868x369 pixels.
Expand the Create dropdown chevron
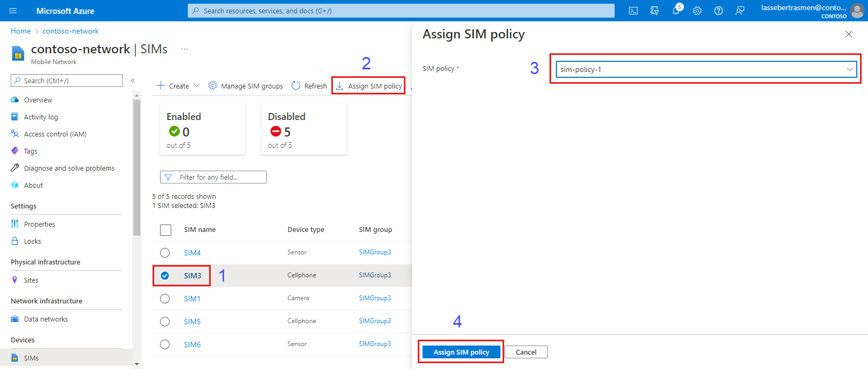click(x=196, y=86)
